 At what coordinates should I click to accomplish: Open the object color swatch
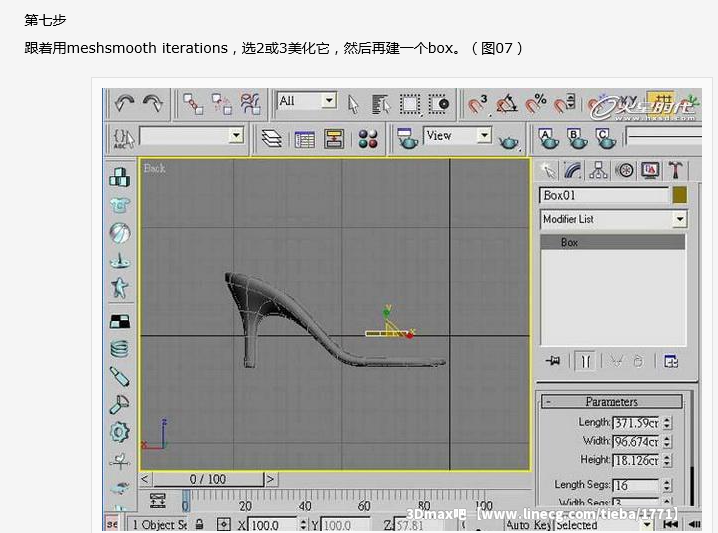pos(680,196)
